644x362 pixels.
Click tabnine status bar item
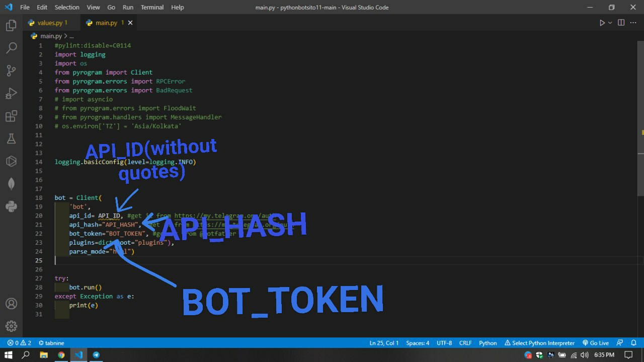51,343
